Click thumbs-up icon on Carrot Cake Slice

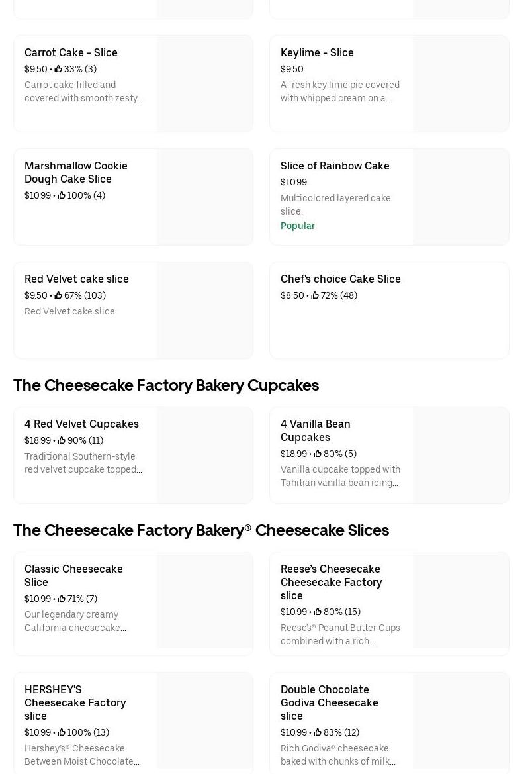point(58,69)
